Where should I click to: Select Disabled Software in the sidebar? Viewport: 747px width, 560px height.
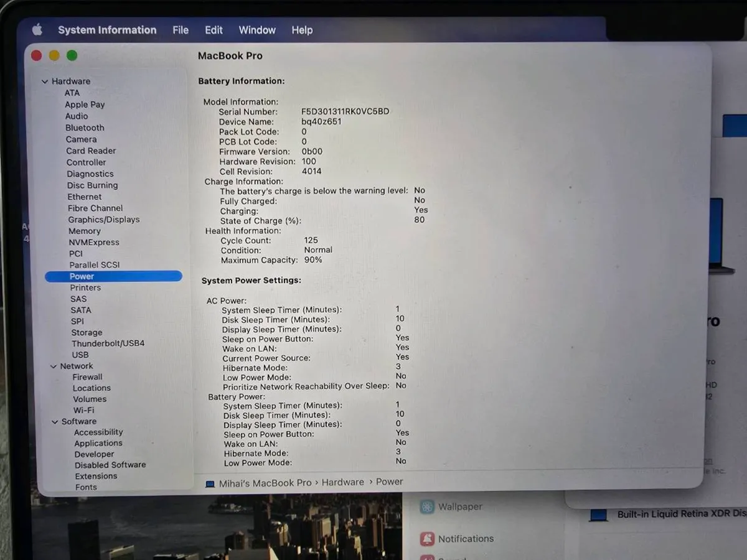[x=110, y=465]
